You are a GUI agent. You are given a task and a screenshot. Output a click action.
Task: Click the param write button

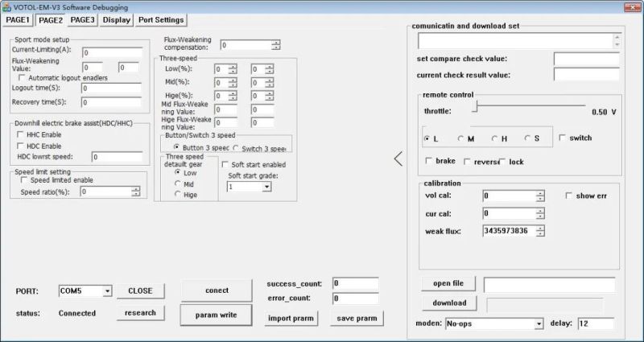point(216,315)
